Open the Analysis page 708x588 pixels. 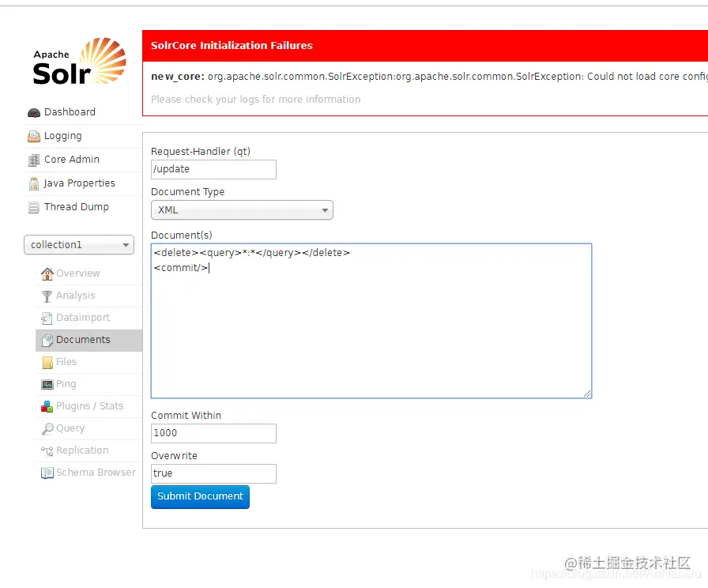[75, 296]
